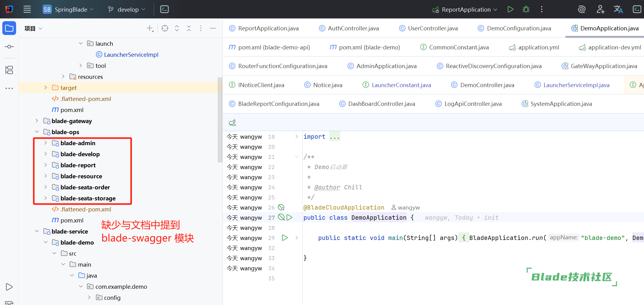Click the wangyw author inlay hint

405,208
